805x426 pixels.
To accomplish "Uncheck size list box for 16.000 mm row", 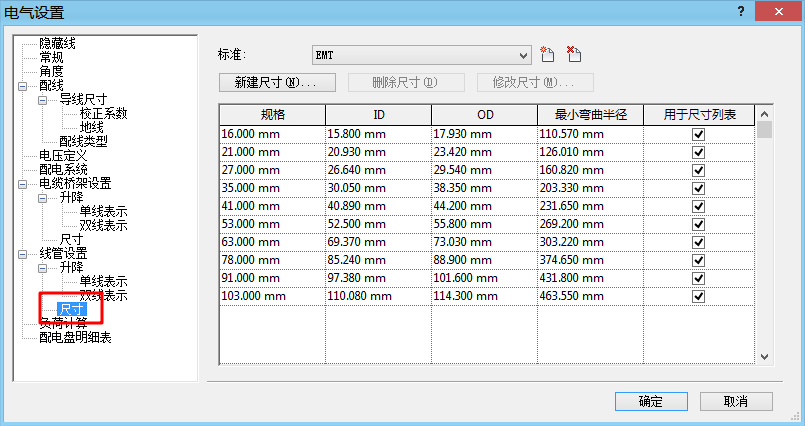I will coord(698,134).
